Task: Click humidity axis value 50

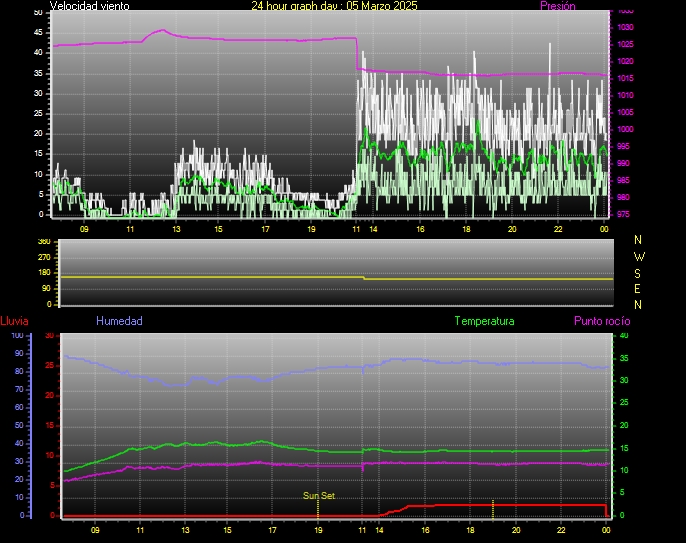Action: (19, 426)
